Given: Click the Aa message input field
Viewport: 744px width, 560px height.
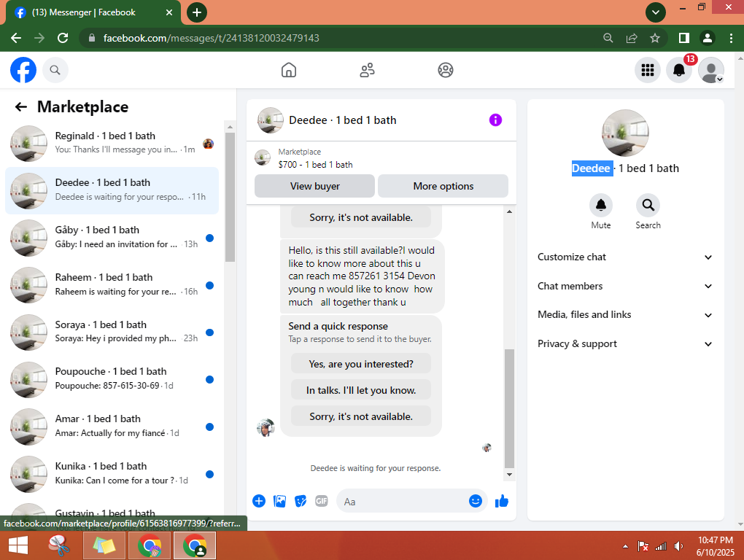Looking at the screenshot, I should point(403,501).
